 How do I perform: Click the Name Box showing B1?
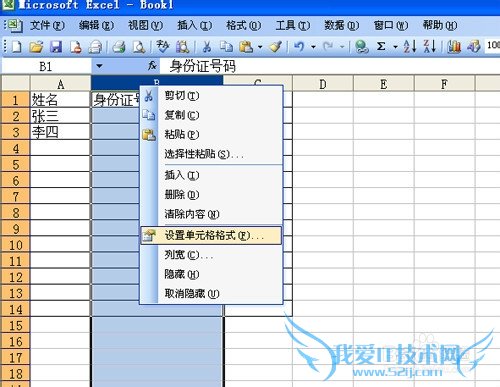pyautogui.click(x=47, y=66)
